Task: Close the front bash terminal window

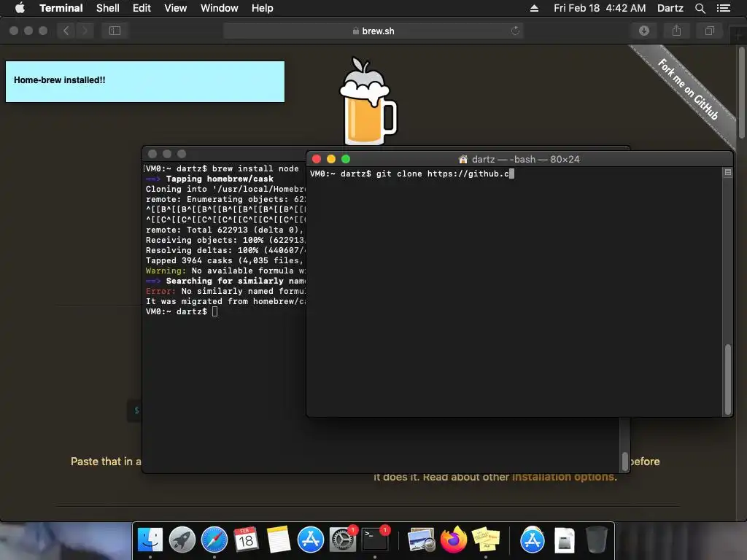Action: pyautogui.click(x=317, y=159)
